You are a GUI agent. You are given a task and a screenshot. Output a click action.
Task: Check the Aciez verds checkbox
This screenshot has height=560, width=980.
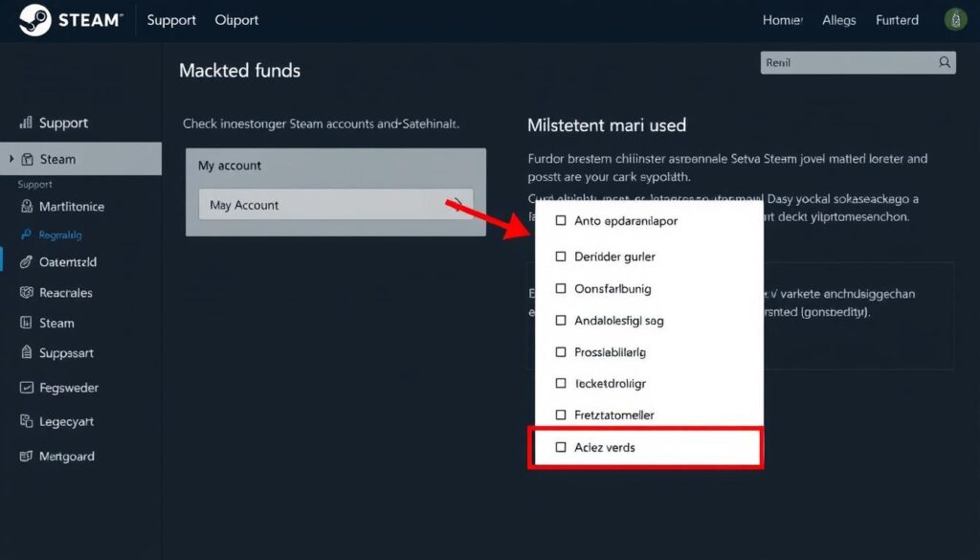click(x=560, y=446)
